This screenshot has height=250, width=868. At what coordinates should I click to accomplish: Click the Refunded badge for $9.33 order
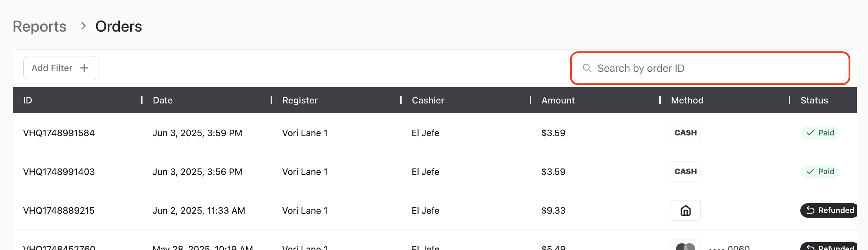tap(829, 210)
